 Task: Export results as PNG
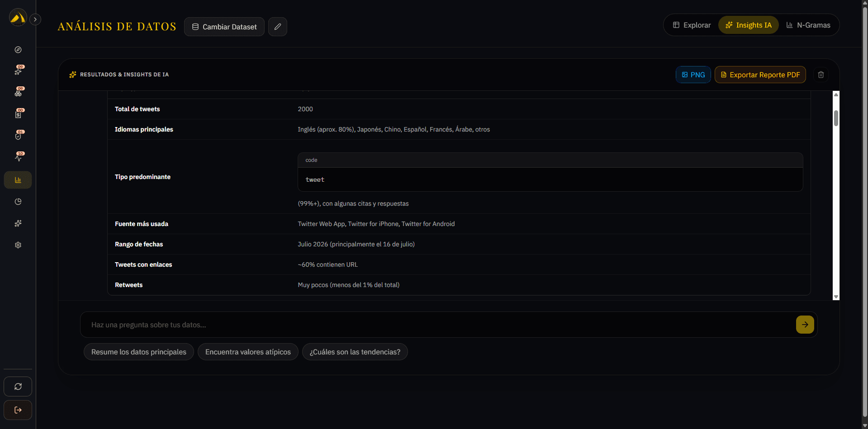pyautogui.click(x=693, y=75)
